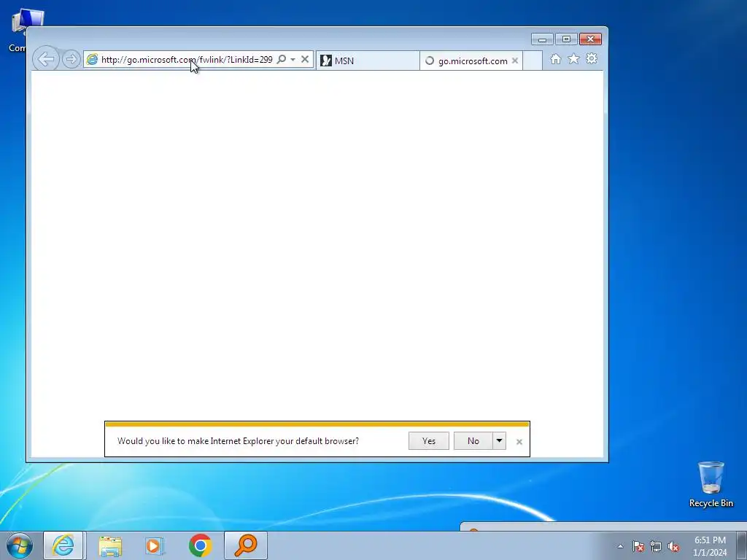
Task: Click the muted volume tray icon
Action: tap(673, 547)
